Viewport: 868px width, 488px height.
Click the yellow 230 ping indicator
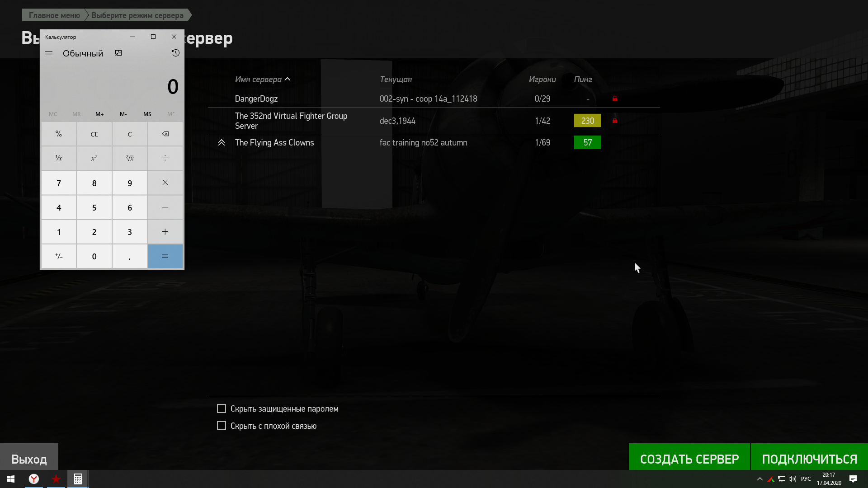tap(588, 121)
